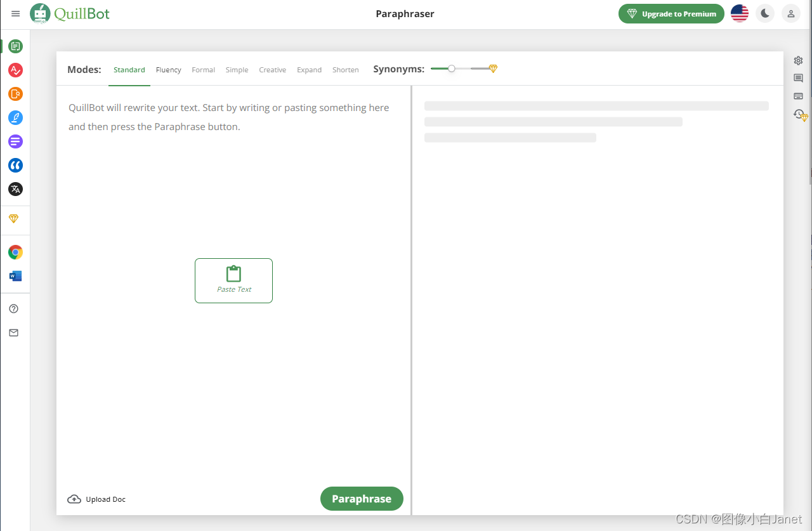Toggle dark mode moon icon
The width and height of the screenshot is (812, 531).
tap(765, 13)
